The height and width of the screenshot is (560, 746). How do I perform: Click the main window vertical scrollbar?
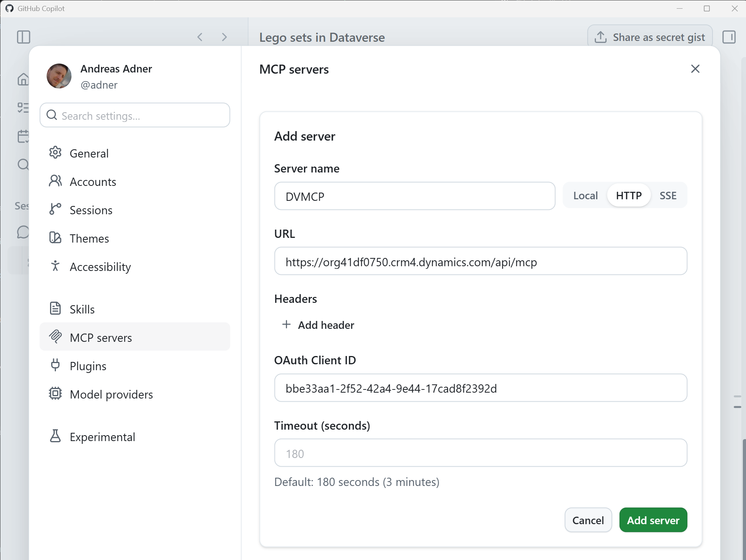(744, 499)
